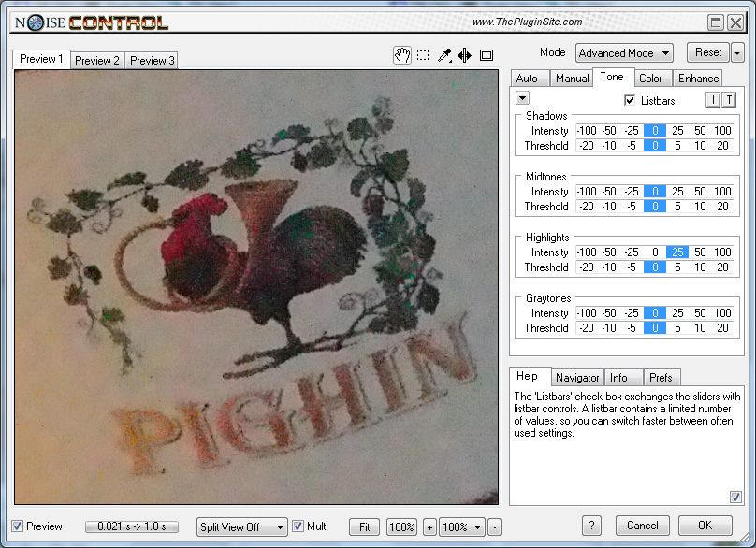The height and width of the screenshot is (548, 756).
Task: Toggle the Preview checkbox
Action: 18,526
